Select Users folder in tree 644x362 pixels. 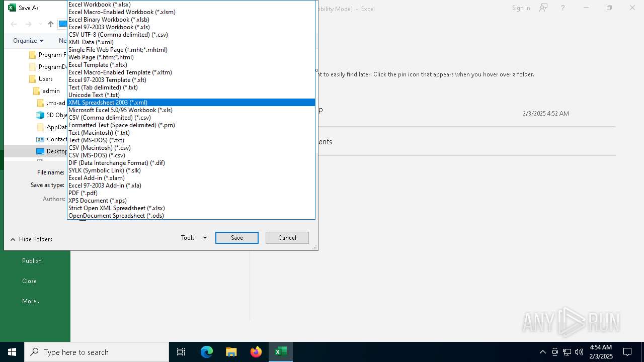(41, 79)
